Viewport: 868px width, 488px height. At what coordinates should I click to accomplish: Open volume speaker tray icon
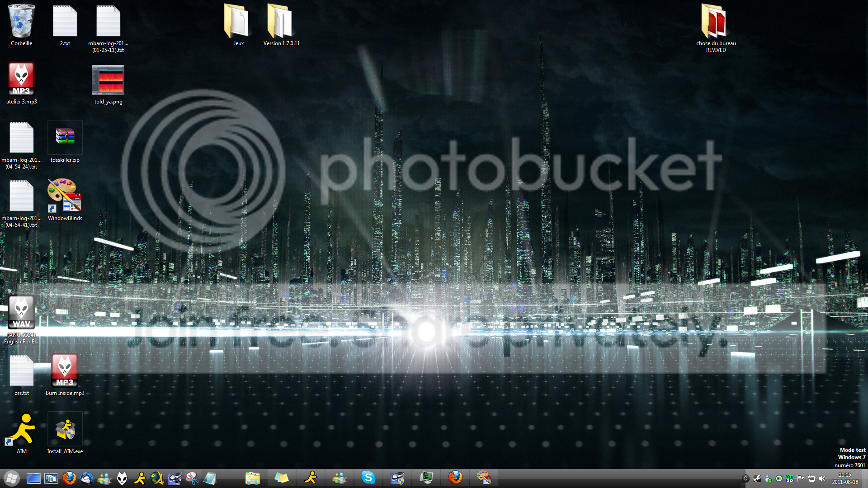(x=822, y=479)
